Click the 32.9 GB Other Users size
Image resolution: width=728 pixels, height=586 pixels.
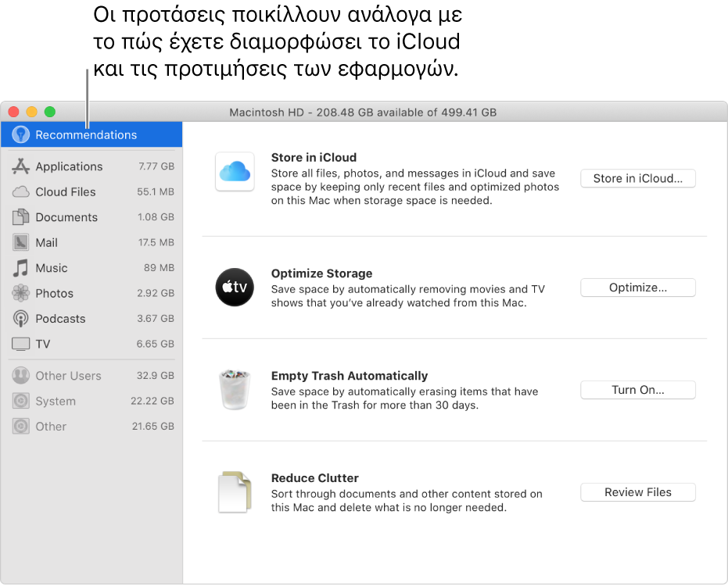coord(156,375)
